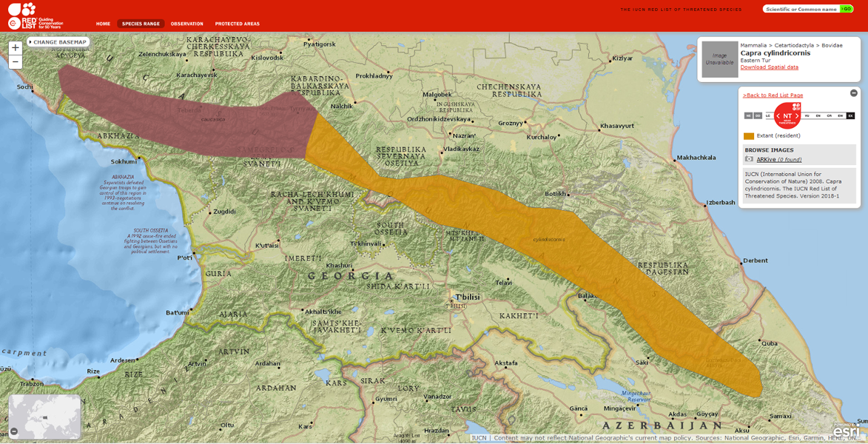Expand the Change Basemap menu
868x444 pixels.
coord(58,42)
